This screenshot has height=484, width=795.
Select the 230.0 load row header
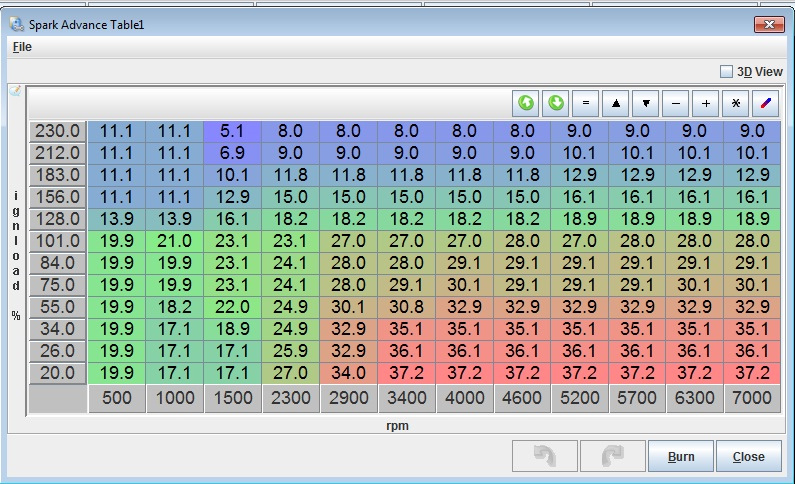58,131
